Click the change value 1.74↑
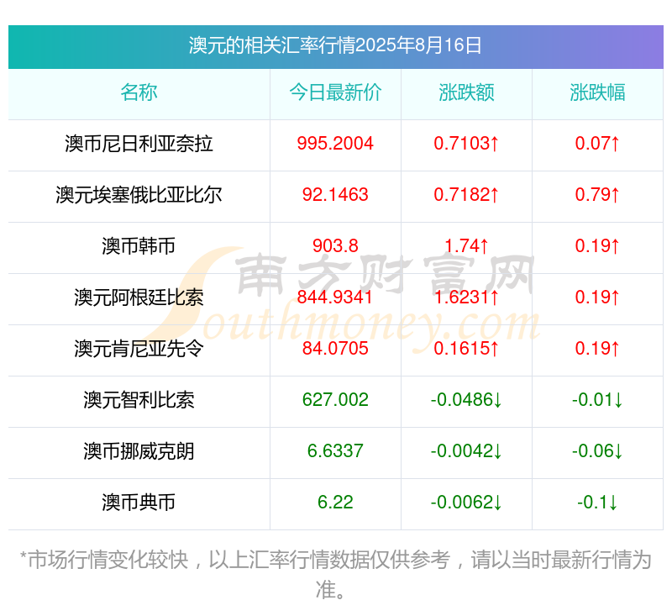The width and height of the screenshot is (672, 616). click(x=466, y=246)
